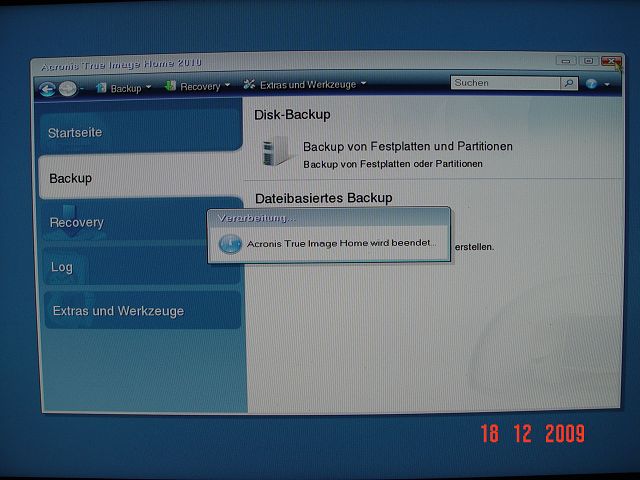Select the Backup sidebar tab
This screenshot has height=480, width=640.
click(x=140, y=178)
